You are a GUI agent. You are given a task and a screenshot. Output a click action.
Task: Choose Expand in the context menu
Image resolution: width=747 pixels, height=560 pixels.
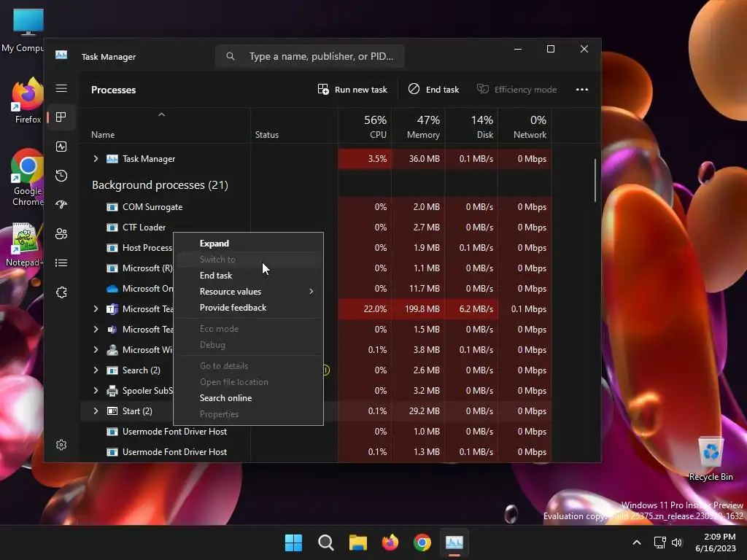248,244
